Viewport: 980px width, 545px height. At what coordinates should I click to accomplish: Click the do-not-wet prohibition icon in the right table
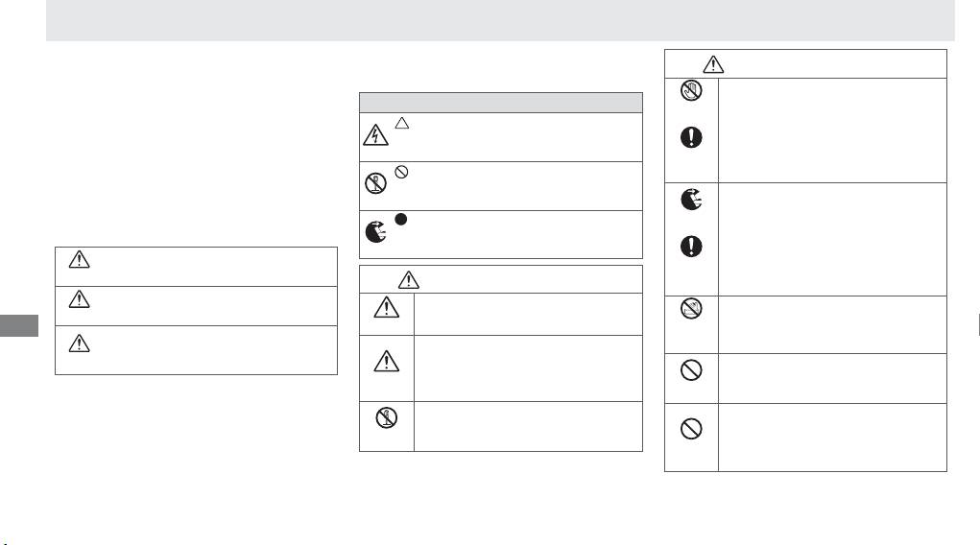(691, 309)
